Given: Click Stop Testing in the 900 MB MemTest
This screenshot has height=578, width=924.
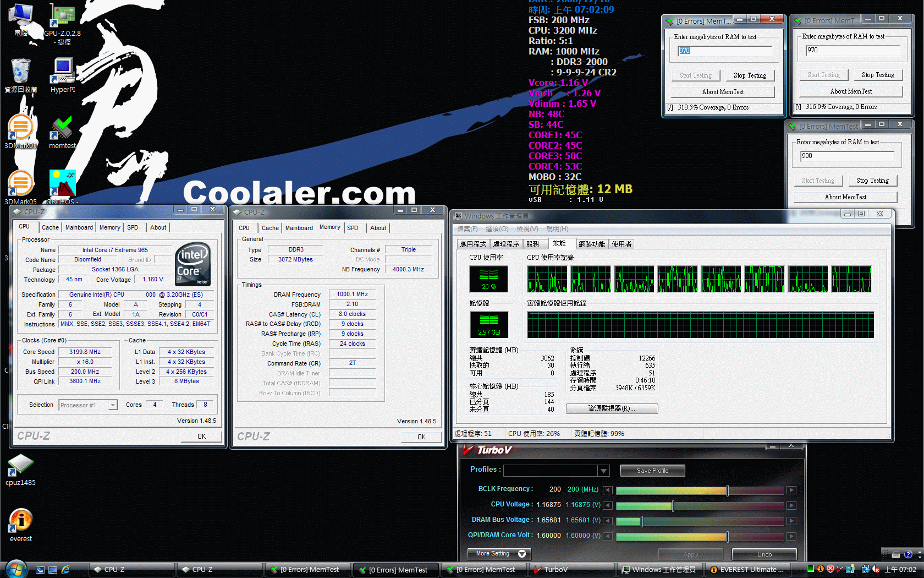Looking at the screenshot, I should [872, 181].
